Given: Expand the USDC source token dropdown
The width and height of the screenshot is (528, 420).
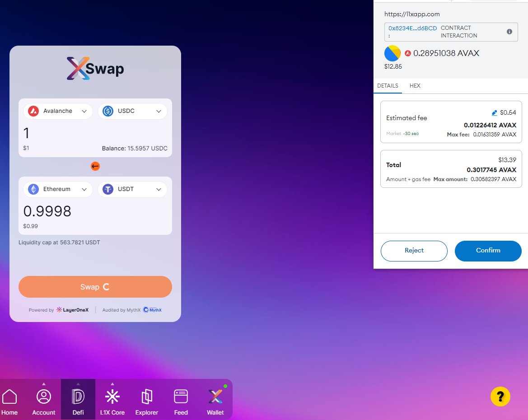Looking at the screenshot, I should [132, 111].
